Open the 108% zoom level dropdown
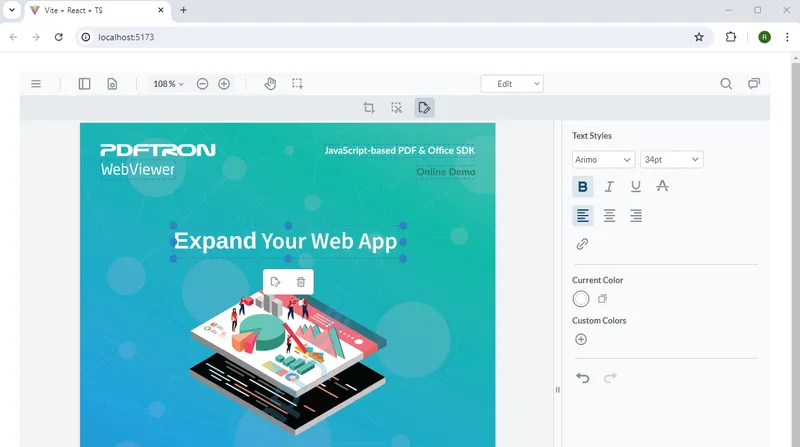The height and width of the screenshot is (447, 800). click(168, 84)
